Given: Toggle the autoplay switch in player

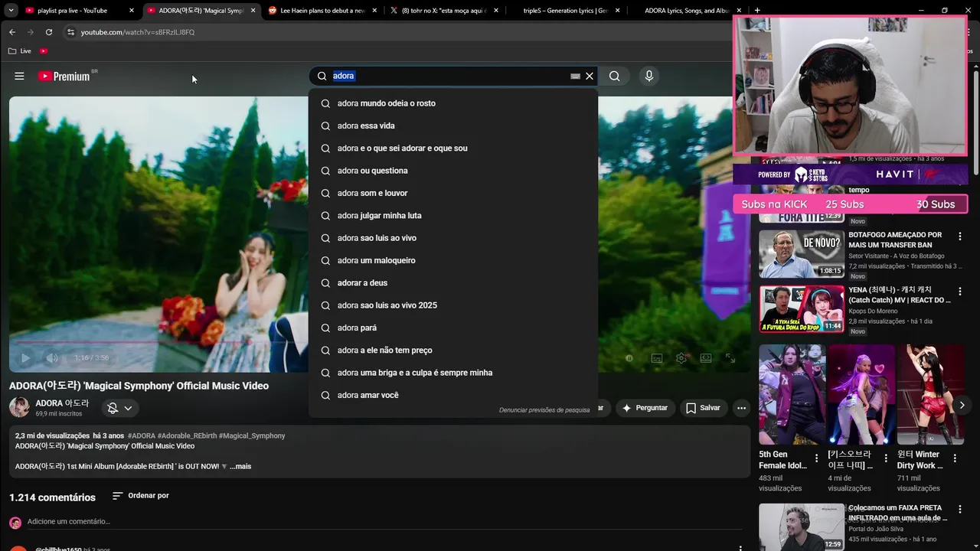Looking at the screenshot, I should tap(629, 357).
